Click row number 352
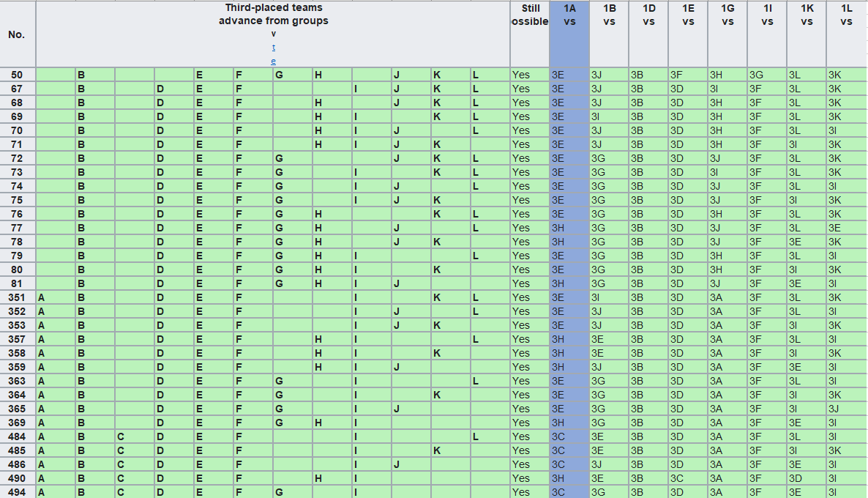 [17, 311]
